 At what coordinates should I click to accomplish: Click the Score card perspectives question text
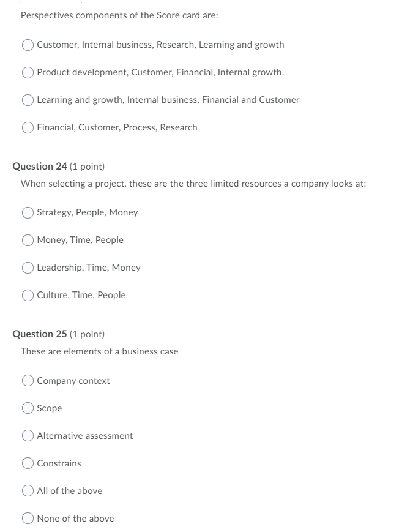117,15
